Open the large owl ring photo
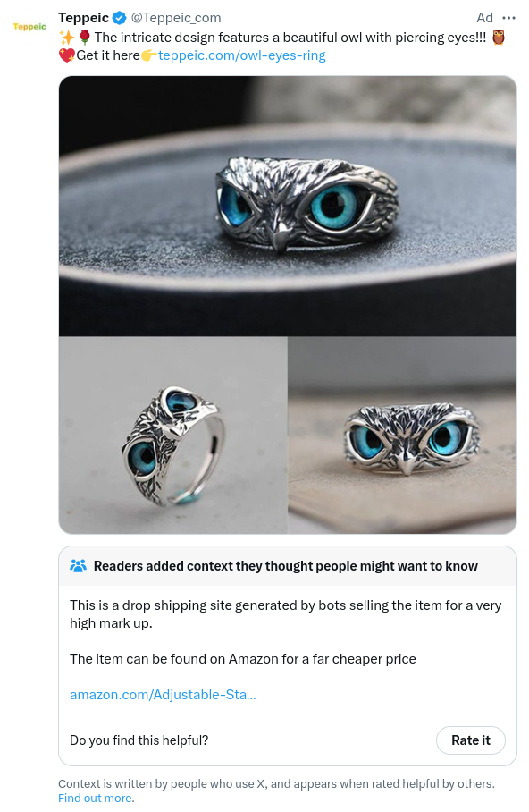Screen dimensions: 529x812 pos(288,206)
